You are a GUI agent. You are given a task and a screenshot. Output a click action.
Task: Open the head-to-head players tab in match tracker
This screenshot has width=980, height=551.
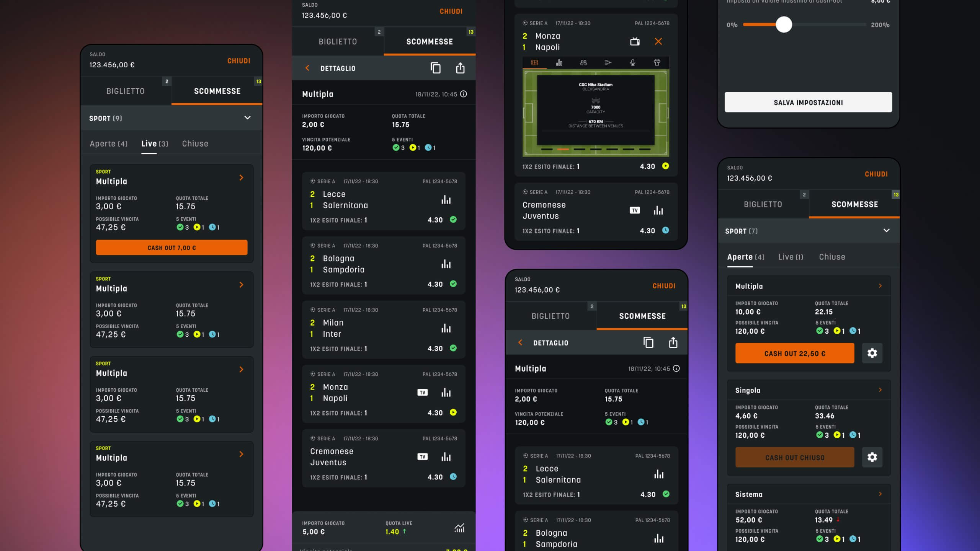[583, 62]
